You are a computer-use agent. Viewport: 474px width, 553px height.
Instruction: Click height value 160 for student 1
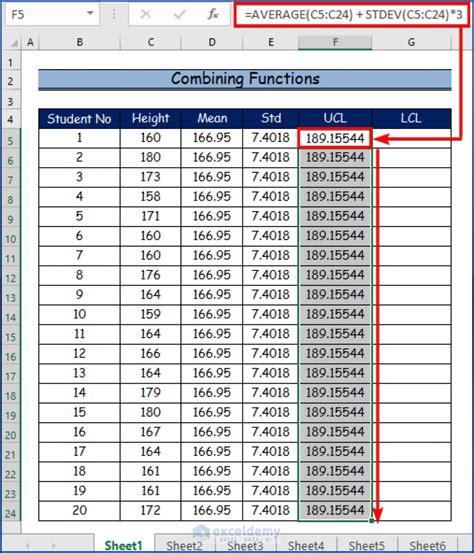click(151, 138)
